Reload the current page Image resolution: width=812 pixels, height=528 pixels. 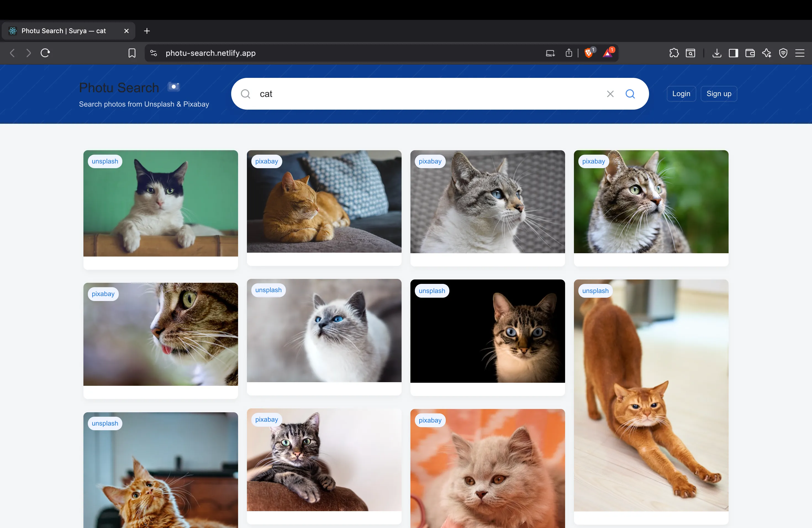[45, 53]
